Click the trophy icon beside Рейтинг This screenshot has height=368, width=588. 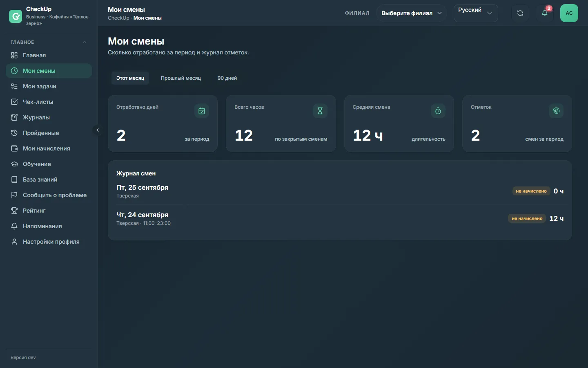click(14, 211)
